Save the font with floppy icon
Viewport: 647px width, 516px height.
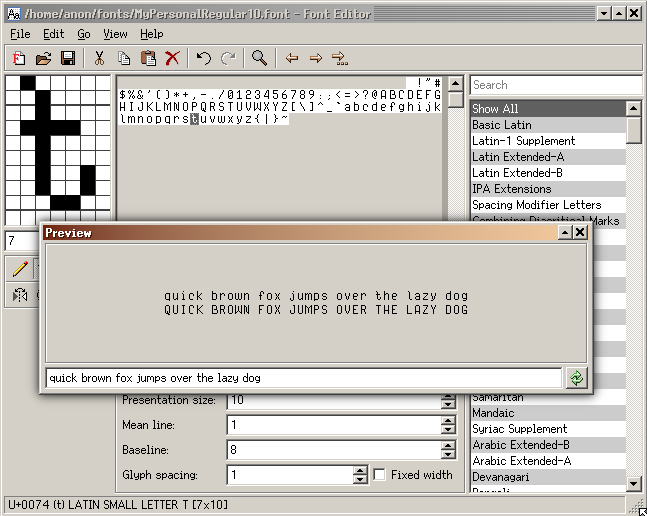click(68, 59)
